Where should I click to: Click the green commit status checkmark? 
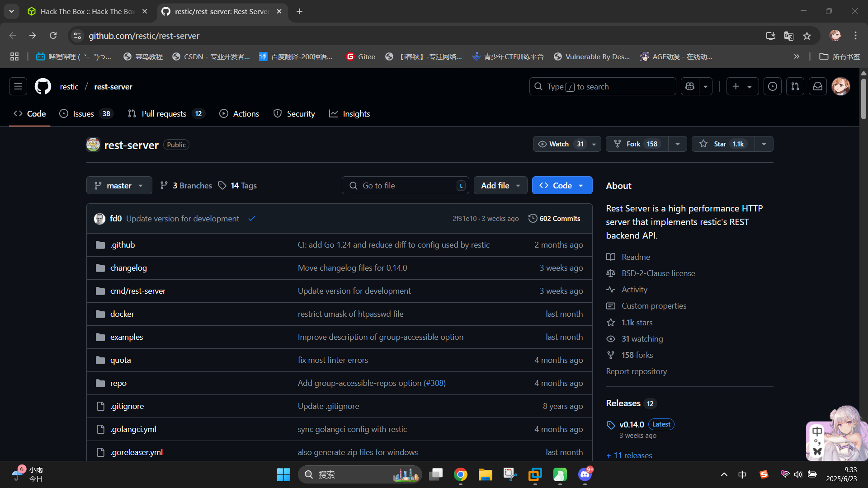click(252, 219)
